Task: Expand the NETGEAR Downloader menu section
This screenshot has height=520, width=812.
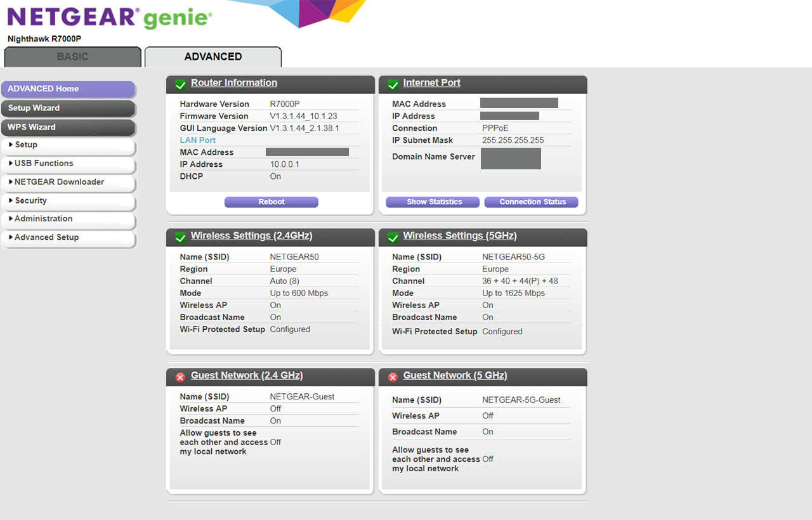Action: (x=68, y=182)
